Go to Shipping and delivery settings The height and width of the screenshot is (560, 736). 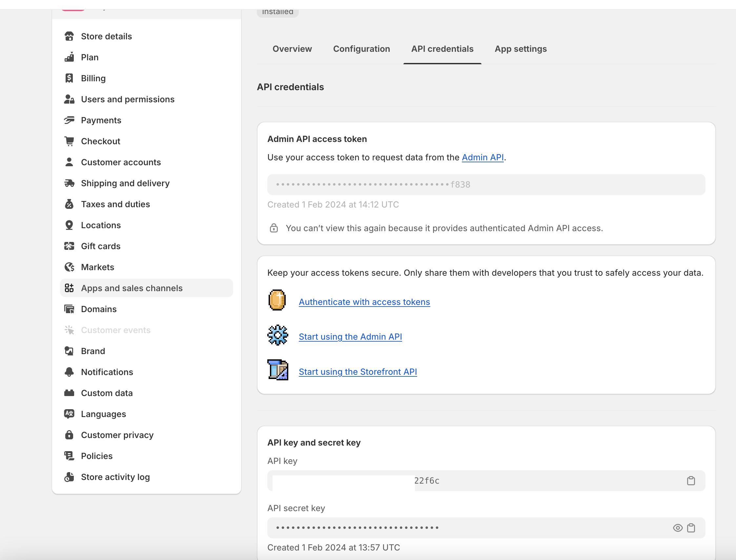(x=125, y=183)
